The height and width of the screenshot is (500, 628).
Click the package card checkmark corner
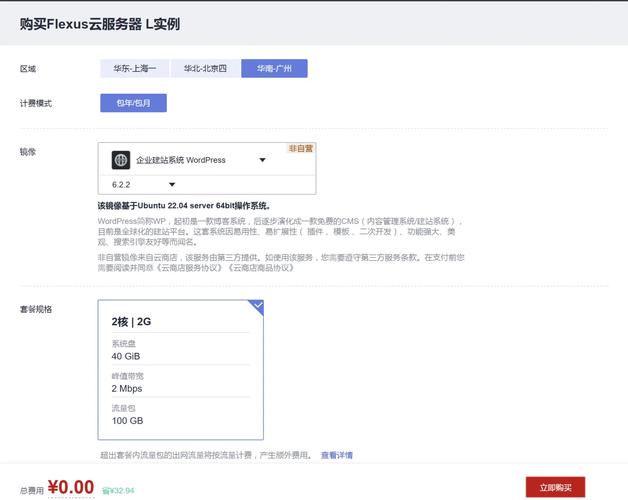[257, 306]
